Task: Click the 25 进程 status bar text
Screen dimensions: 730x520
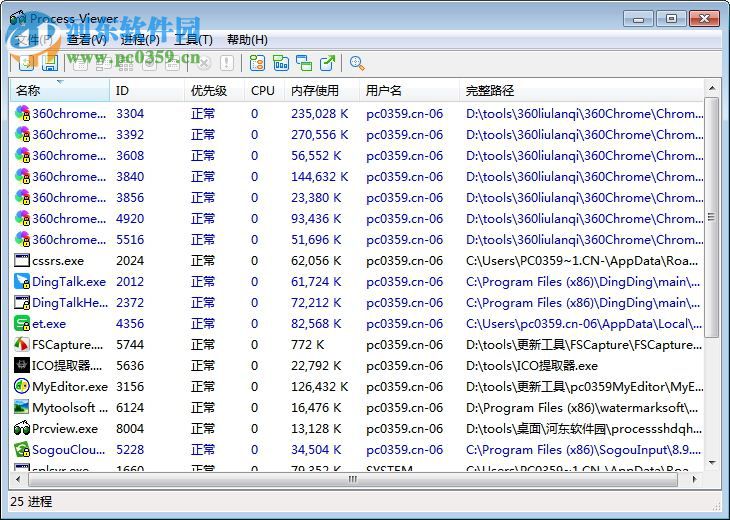Action: point(31,501)
